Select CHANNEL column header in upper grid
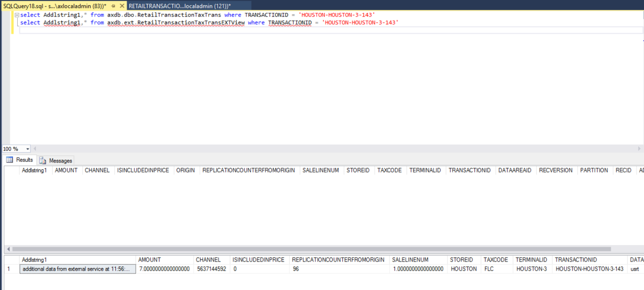Screen dimensions: 644x290 97,170
